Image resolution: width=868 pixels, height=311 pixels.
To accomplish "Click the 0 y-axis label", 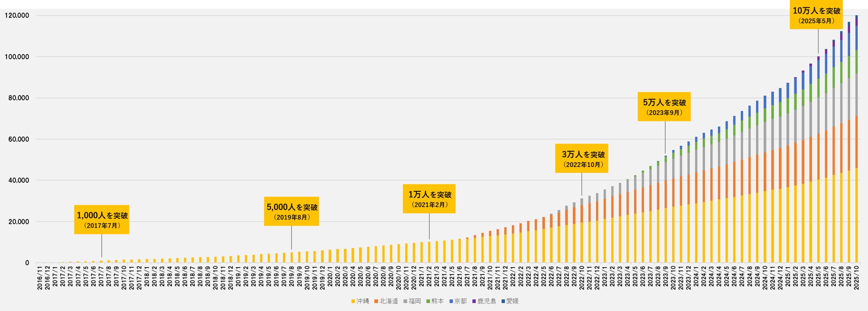I will coord(27,263).
